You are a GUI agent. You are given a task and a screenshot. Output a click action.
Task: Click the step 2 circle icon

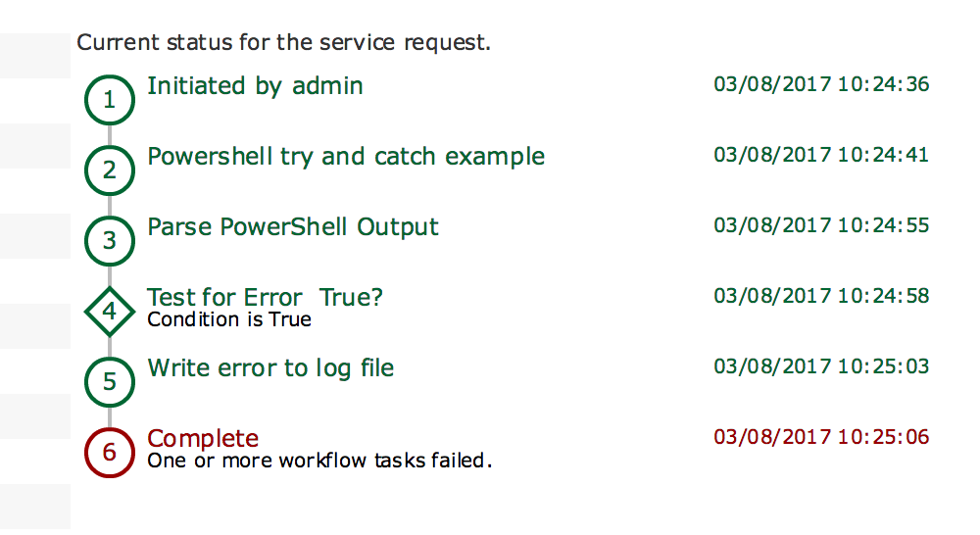click(110, 170)
